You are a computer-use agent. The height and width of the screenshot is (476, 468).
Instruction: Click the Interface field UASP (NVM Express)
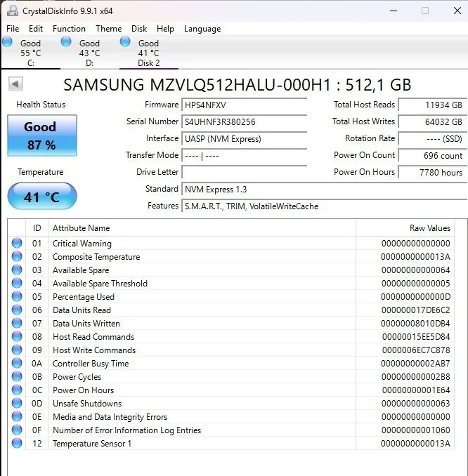click(x=244, y=139)
